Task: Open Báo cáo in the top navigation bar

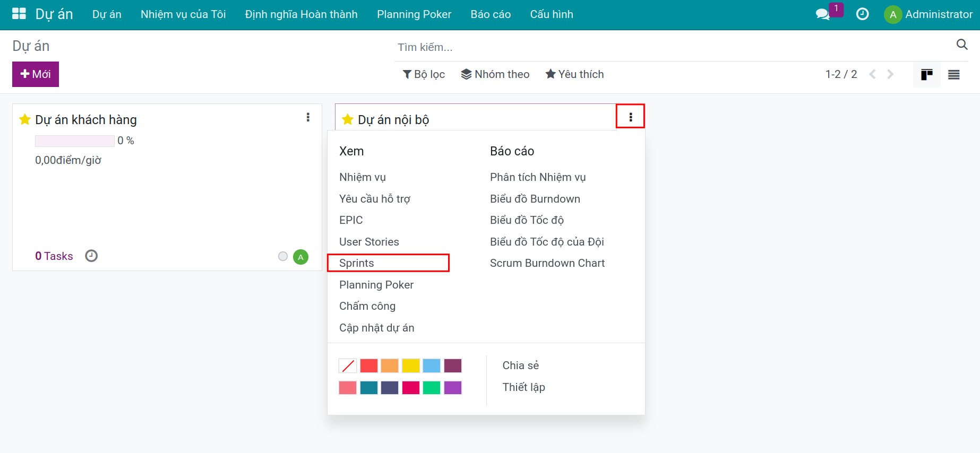Action: [491, 14]
